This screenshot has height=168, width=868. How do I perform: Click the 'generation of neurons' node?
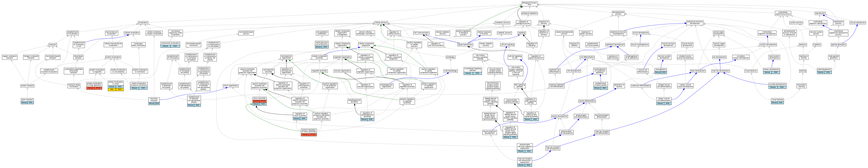click(619, 86)
